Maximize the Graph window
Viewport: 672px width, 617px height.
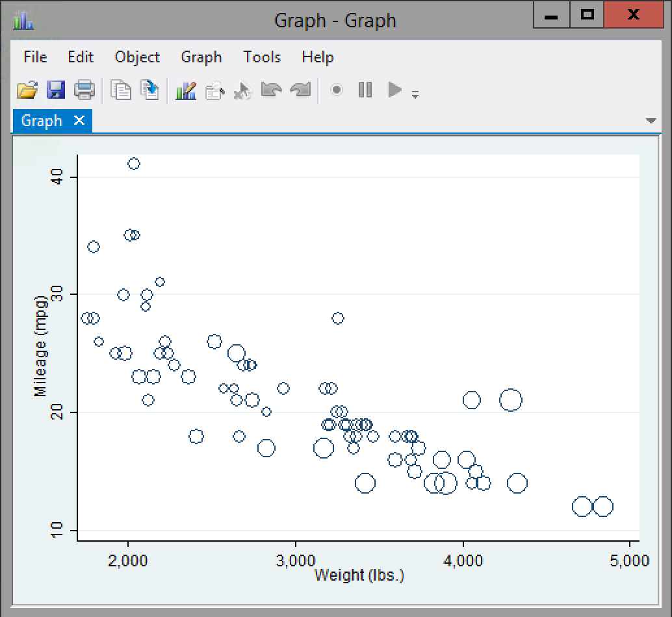click(587, 14)
